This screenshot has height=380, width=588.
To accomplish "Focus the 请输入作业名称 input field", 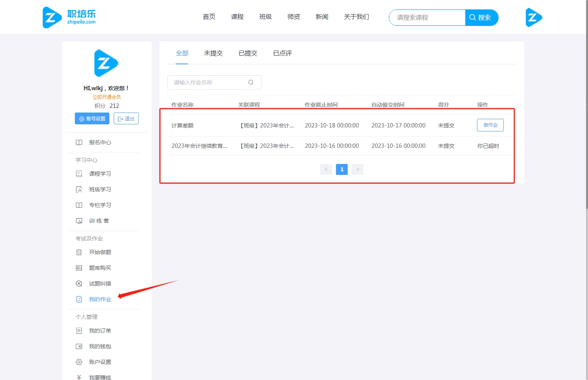I will [214, 82].
